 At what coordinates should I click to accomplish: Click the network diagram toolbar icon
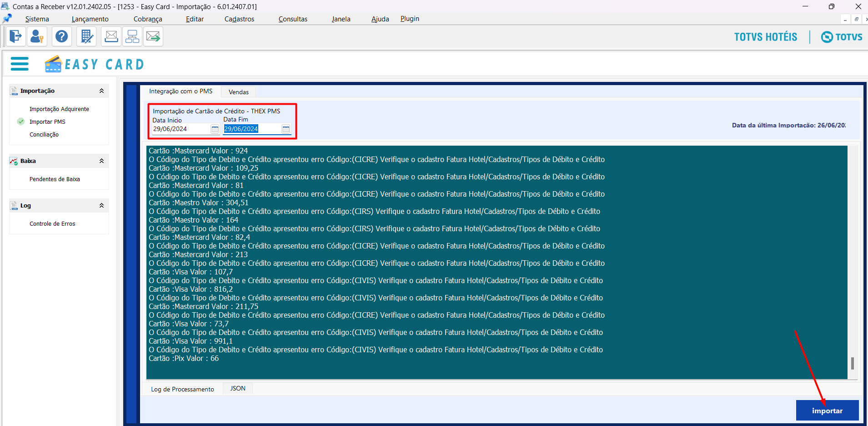[x=132, y=36]
